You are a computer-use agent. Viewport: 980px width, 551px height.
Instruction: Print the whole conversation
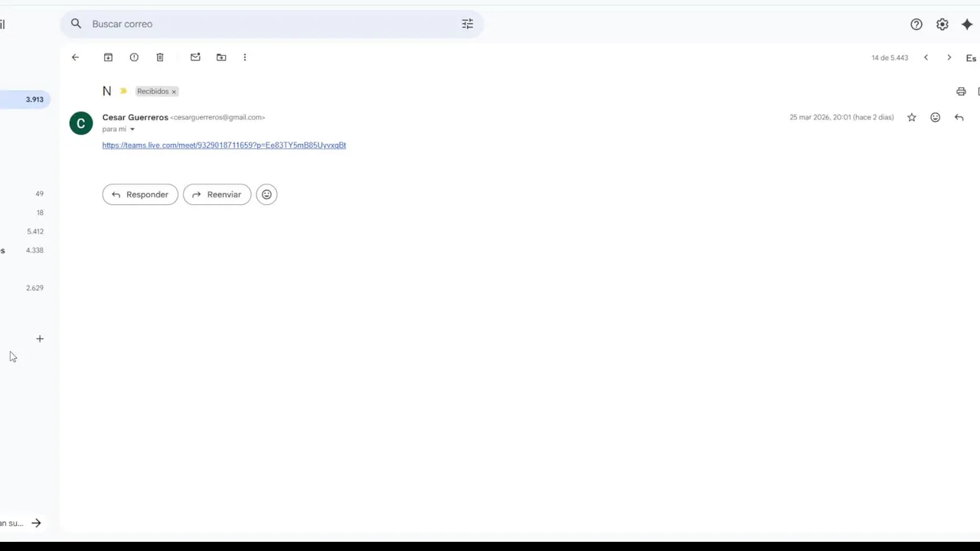coord(961,92)
